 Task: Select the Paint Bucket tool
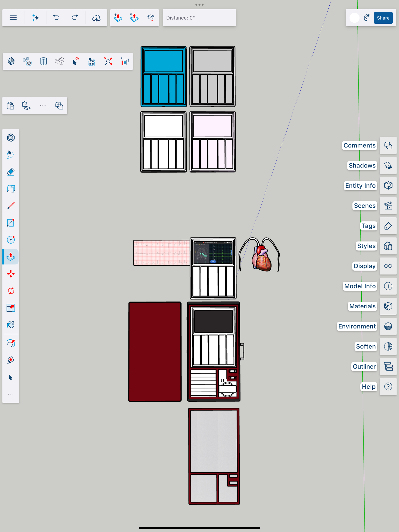(11, 325)
